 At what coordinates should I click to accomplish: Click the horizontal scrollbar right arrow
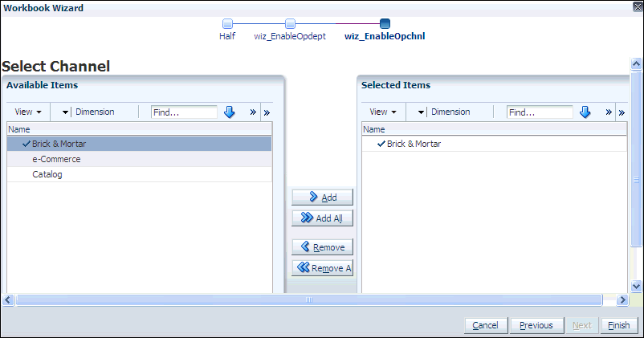click(622, 299)
